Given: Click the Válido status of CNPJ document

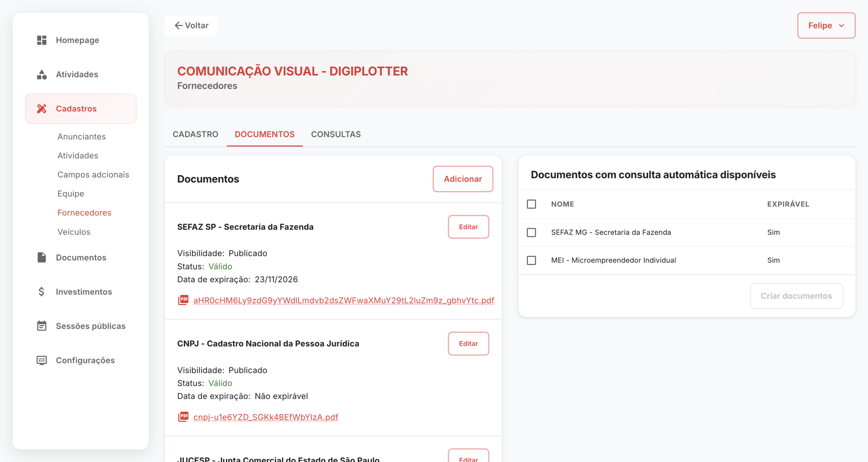Looking at the screenshot, I should tap(220, 383).
